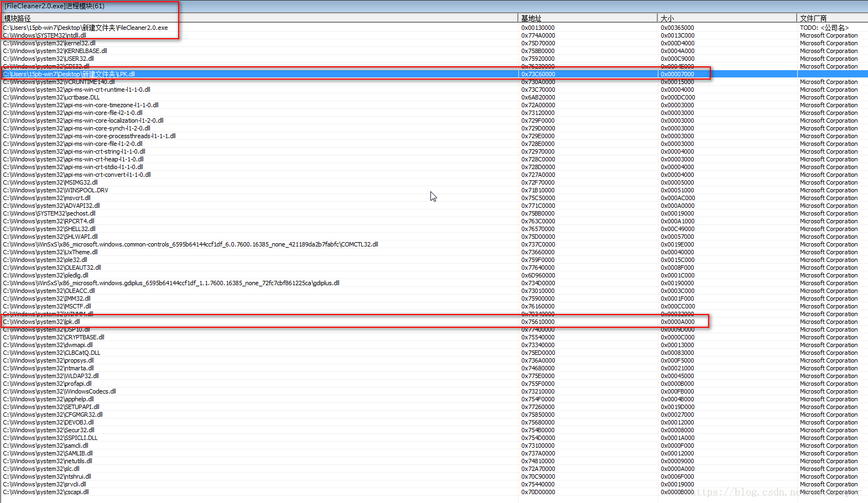
Task: Select the ntmarta.dll module row
Action: [434, 368]
